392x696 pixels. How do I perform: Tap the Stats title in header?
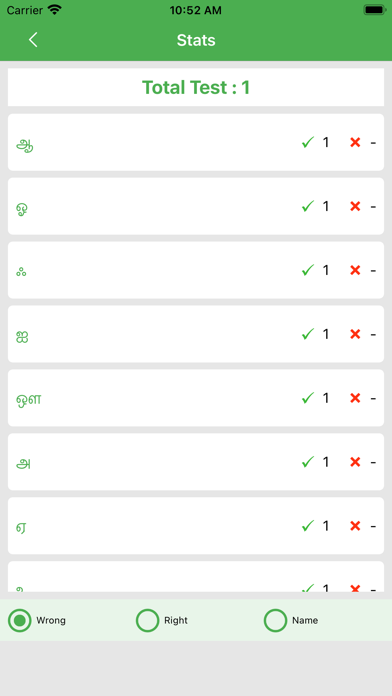coord(196,40)
